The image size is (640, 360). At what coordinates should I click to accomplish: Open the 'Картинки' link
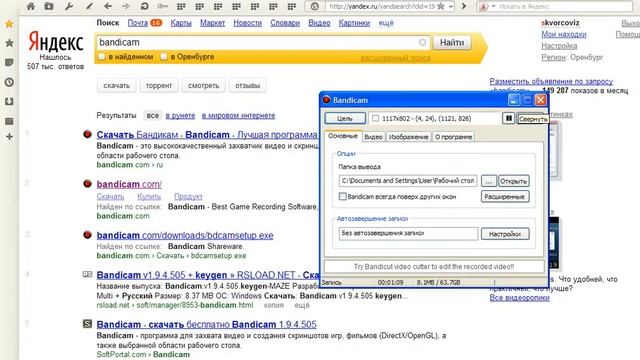pyautogui.click(x=354, y=23)
